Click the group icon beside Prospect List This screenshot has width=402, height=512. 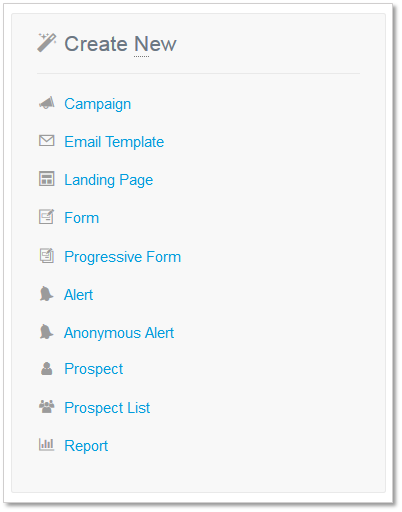pyautogui.click(x=47, y=407)
